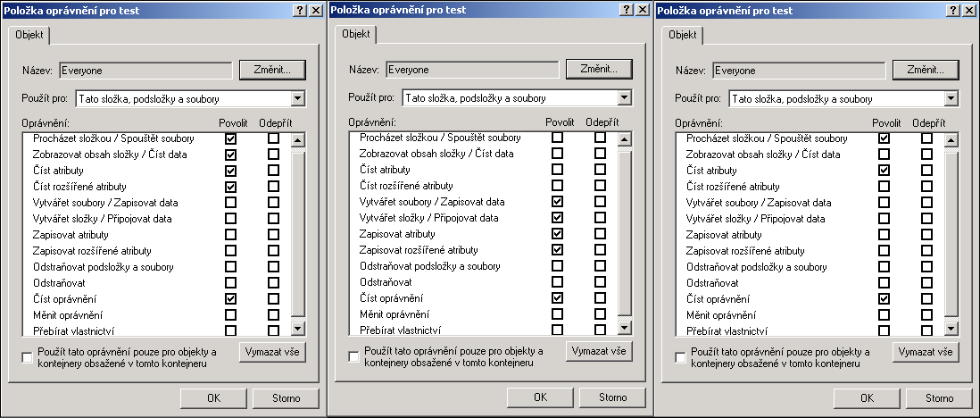Check Povolit for Číst atributy in middle dialog
This screenshot has height=418, width=980.
(x=558, y=169)
